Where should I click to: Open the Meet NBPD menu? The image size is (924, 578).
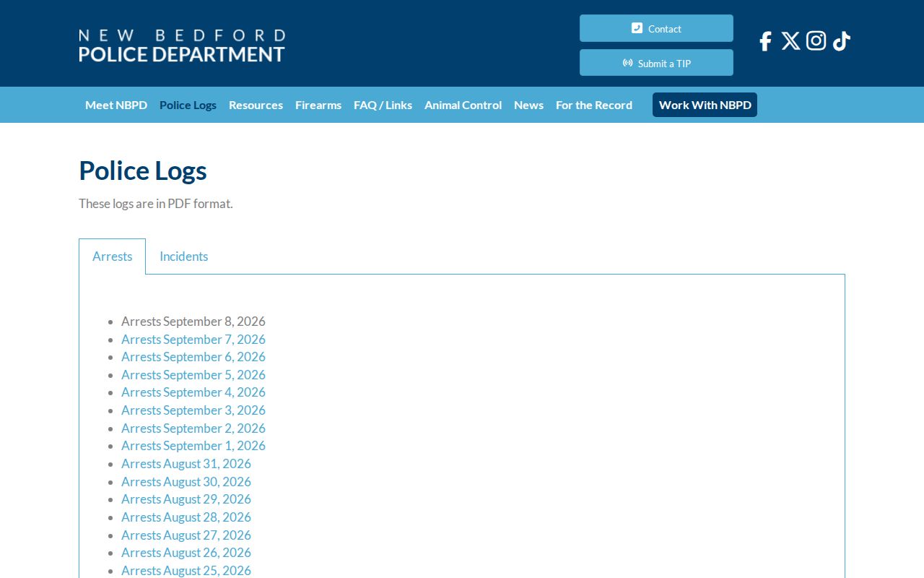(x=116, y=105)
